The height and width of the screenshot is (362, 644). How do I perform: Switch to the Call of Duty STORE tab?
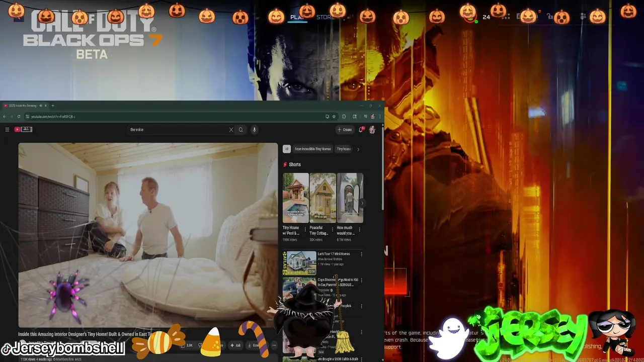point(326,17)
